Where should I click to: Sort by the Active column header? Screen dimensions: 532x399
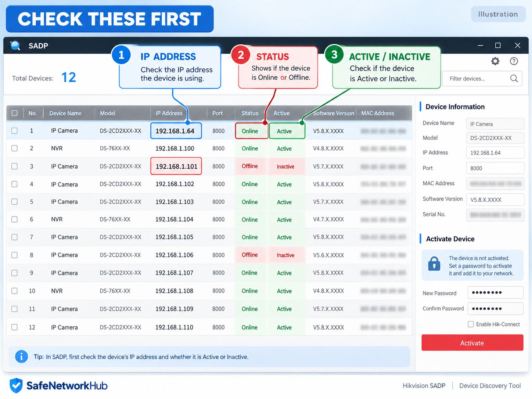click(281, 113)
